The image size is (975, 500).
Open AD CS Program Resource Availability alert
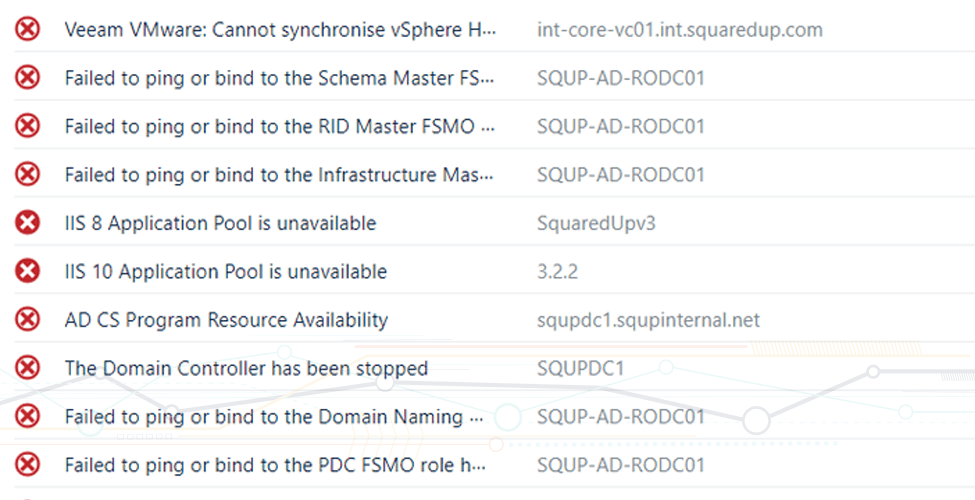(226, 320)
